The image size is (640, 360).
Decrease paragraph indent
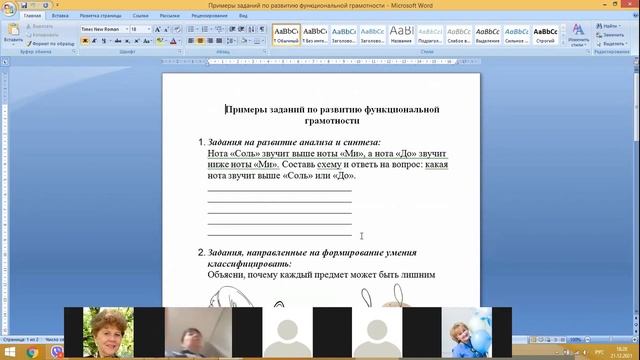pos(232,29)
